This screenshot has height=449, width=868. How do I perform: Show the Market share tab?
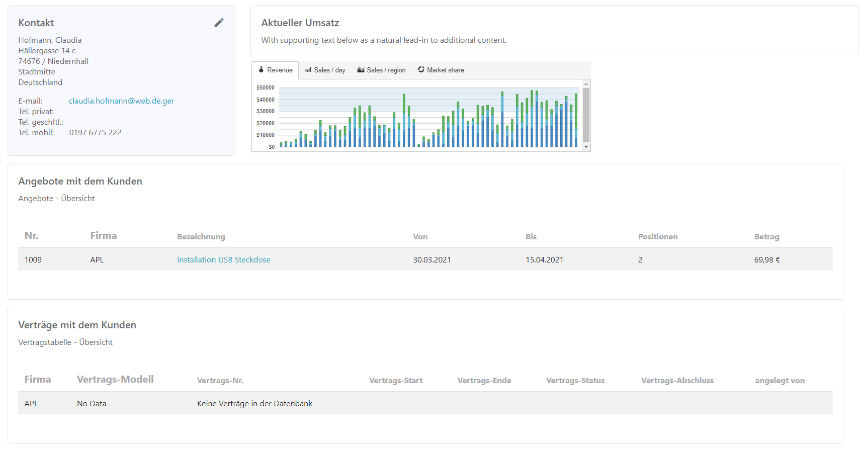pyautogui.click(x=441, y=70)
